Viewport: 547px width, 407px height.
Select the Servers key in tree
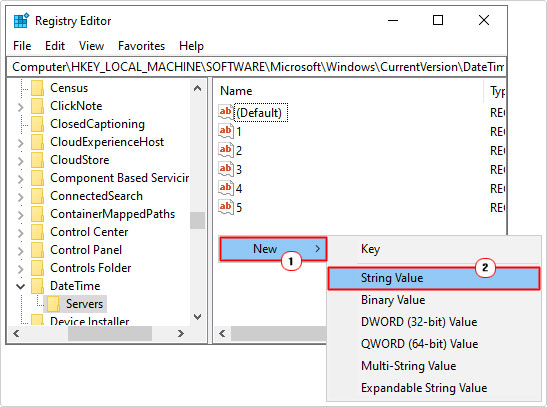(84, 304)
